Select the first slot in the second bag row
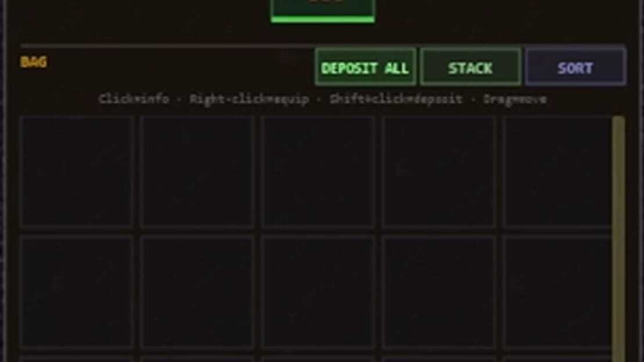Image resolution: width=644 pixels, height=362 pixels. (77, 292)
